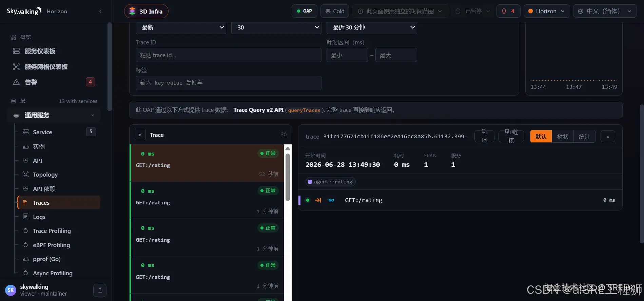The width and height of the screenshot is (644, 301).
Task: Open Logs in the sidebar tree
Action: click(39, 217)
